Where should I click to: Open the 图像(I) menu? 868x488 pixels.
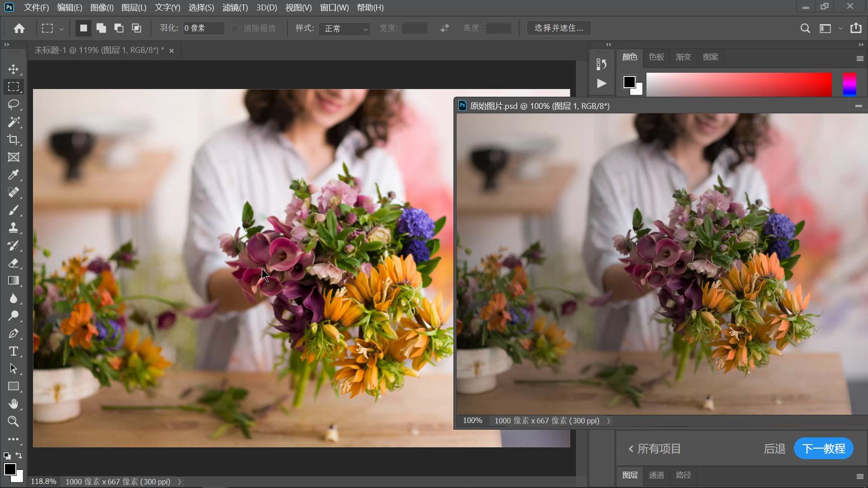click(x=102, y=8)
